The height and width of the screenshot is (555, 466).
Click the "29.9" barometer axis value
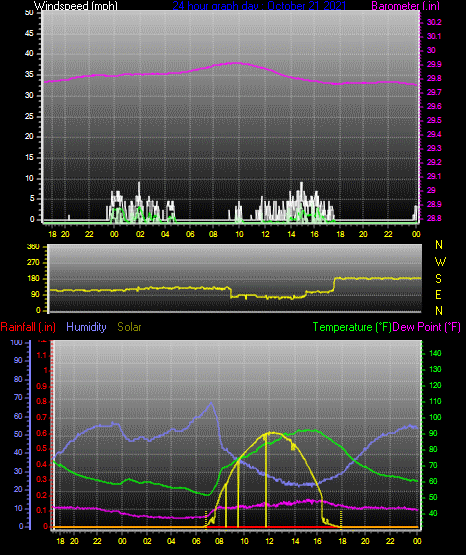434,64
